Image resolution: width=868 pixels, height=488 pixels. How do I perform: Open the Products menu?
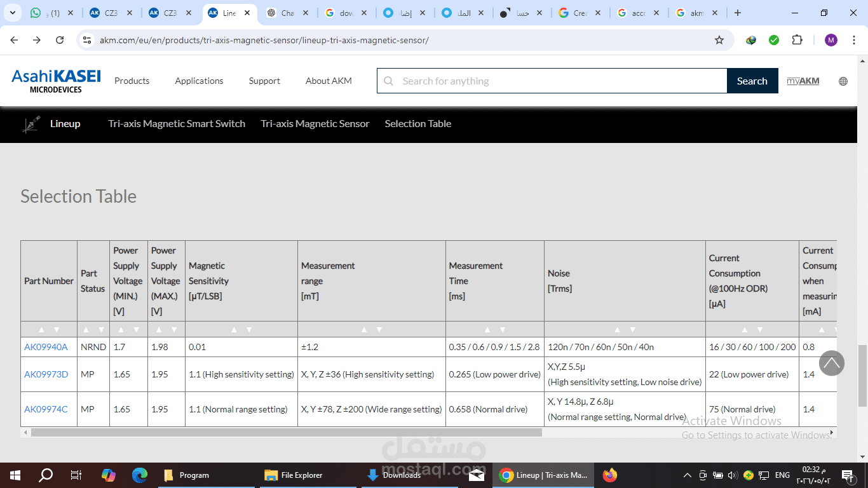point(132,81)
